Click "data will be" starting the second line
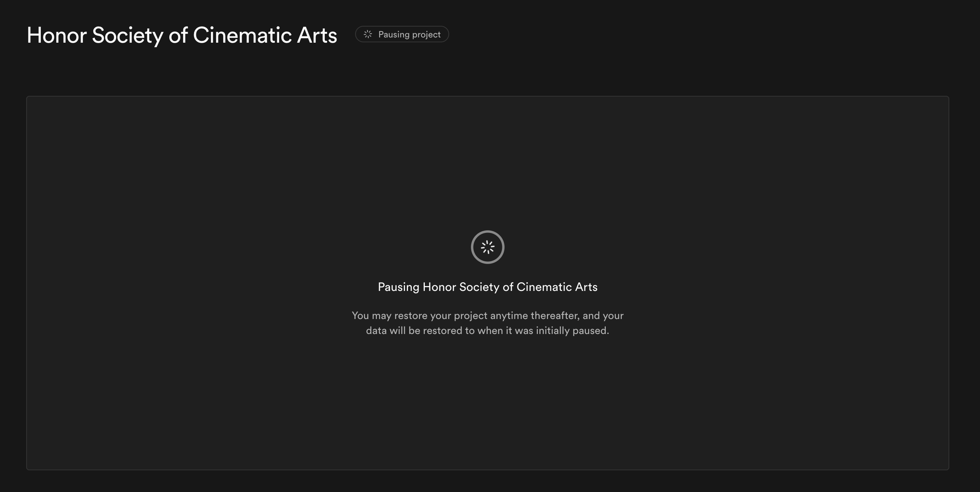This screenshot has width=980, height=492. coord(393,330)
